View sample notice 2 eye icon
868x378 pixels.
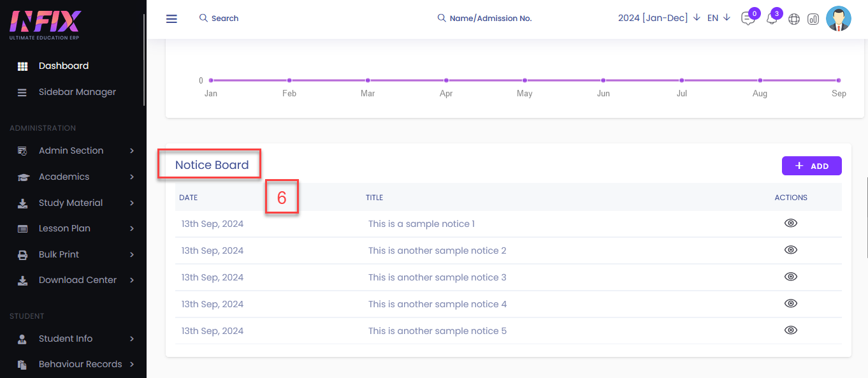791,250
